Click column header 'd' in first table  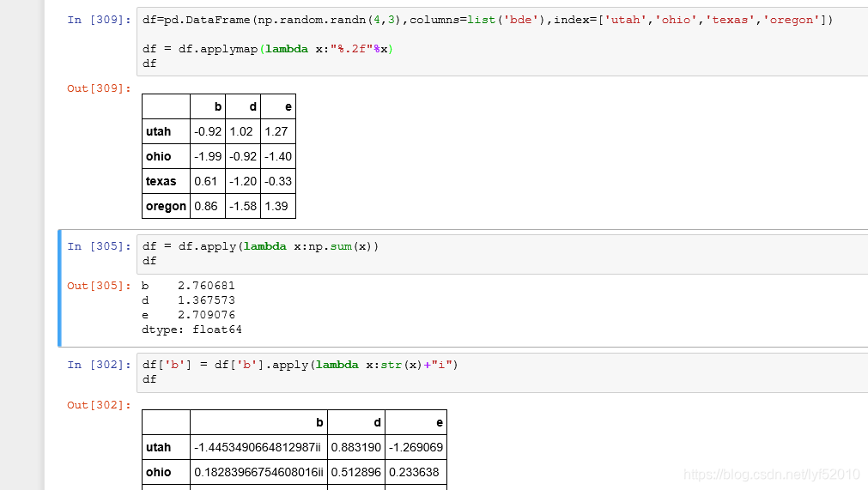pos(243,106)
